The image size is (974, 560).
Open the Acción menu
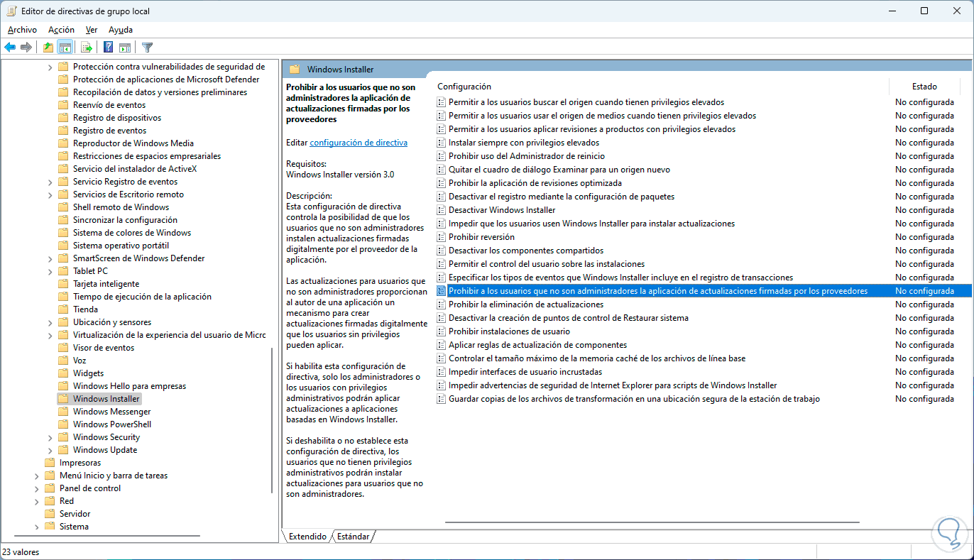[61, 30]
